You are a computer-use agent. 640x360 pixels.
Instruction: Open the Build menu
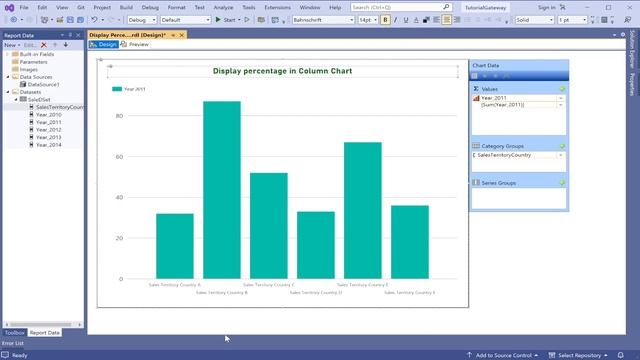click(126, 7)
